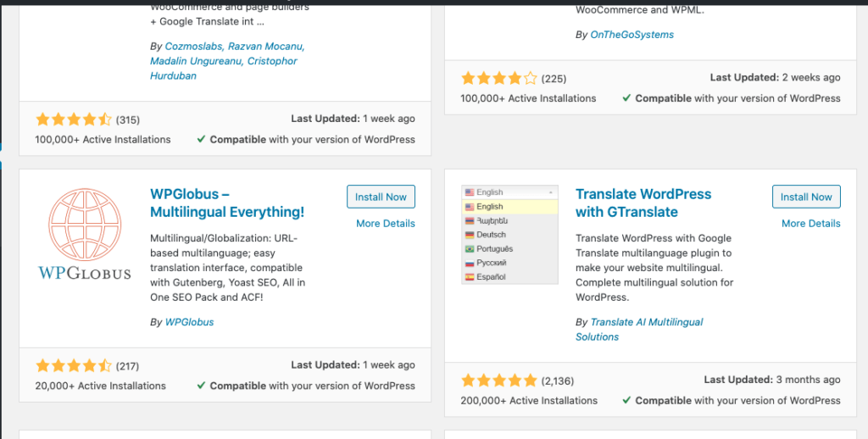Open the Cristophor Hurduban author link
This screenshot has height=439, width=868.
(x=224, y=68)
